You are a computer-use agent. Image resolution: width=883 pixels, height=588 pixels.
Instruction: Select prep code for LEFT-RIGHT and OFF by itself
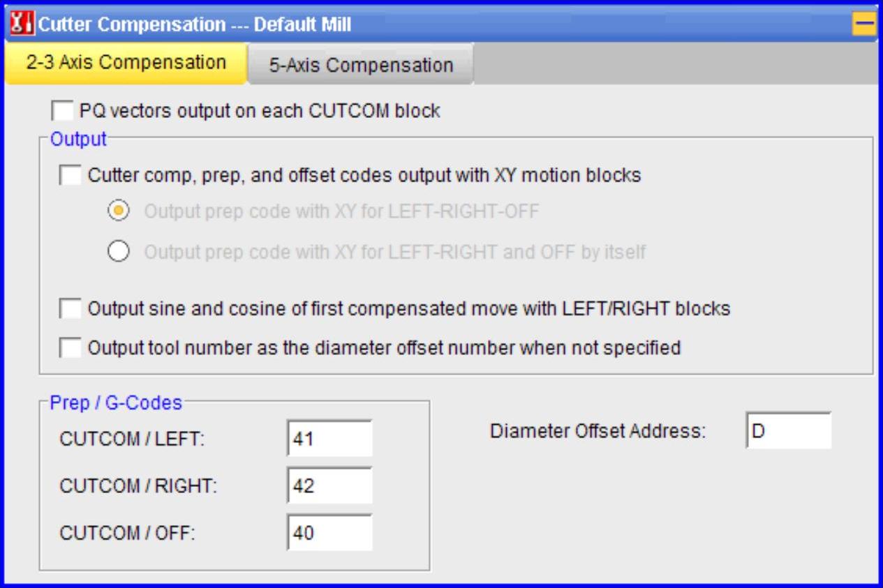pyautogui.click(x=119, y=252)
